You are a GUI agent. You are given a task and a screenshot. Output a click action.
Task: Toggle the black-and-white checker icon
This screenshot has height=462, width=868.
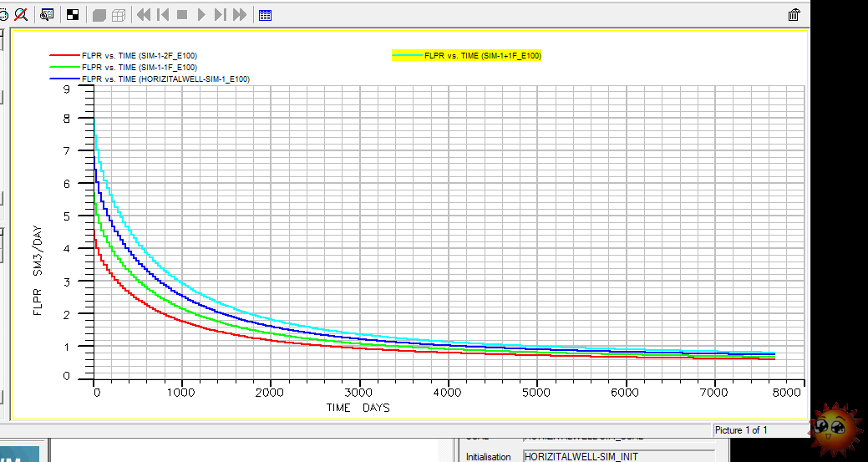(73, 15)
